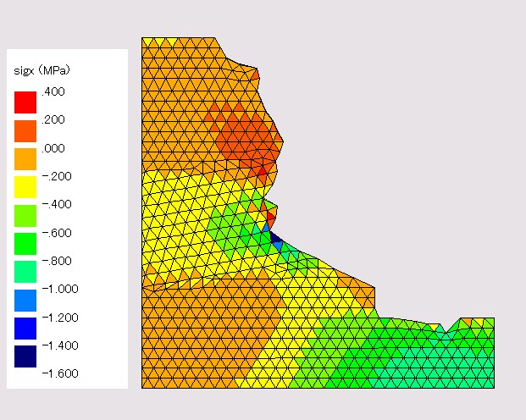Image resolution: width=526 pixels, height=420 pixels.
Task: Click the 'sigx (MPa)' legend title
Action: 42,69
